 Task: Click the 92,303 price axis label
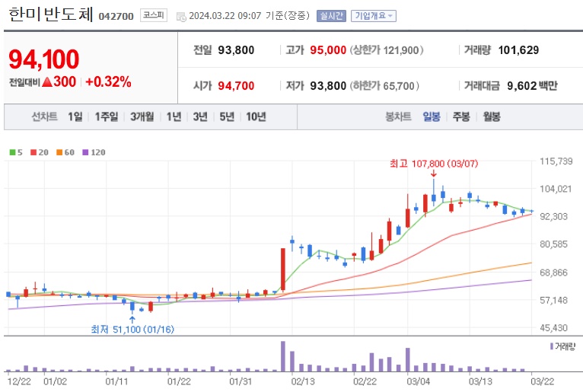coord(553,216)
